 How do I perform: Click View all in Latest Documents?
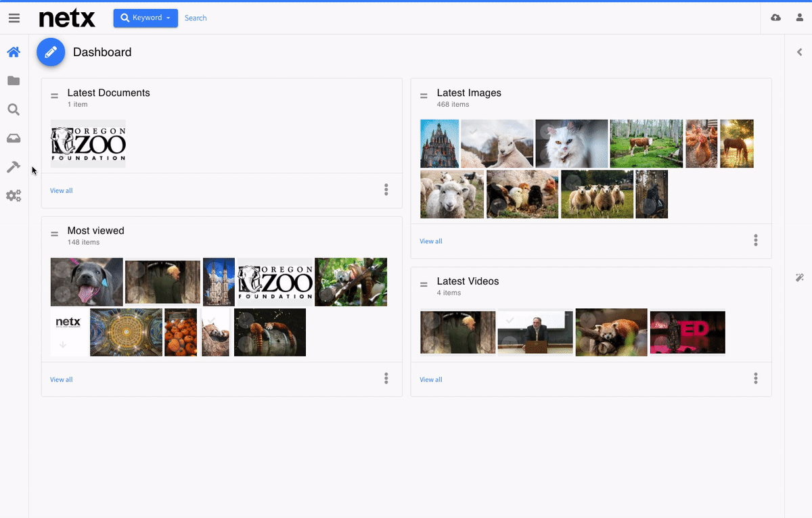pyautogui.click(x=62, y=191)
